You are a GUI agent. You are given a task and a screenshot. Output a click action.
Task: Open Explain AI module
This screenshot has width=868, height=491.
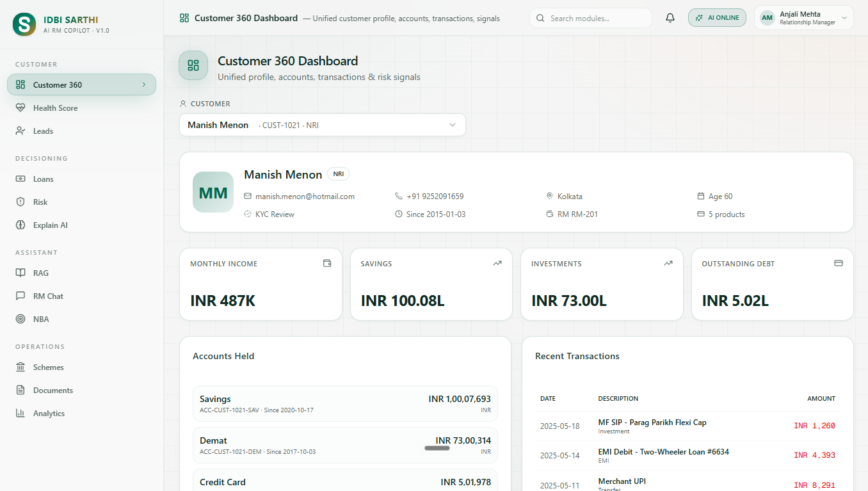[x=81, y=225]
